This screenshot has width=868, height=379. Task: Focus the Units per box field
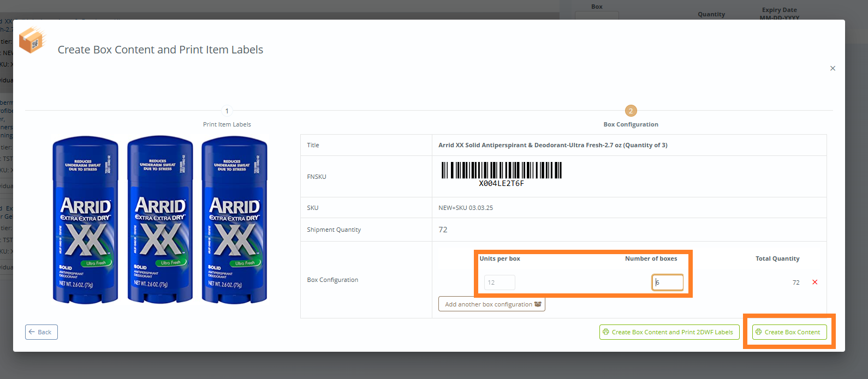[x=499, y=282]
